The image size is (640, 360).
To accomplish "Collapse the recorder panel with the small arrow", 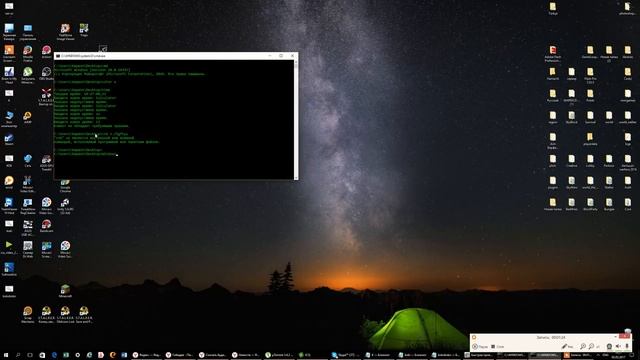I will tap(615, 336).
